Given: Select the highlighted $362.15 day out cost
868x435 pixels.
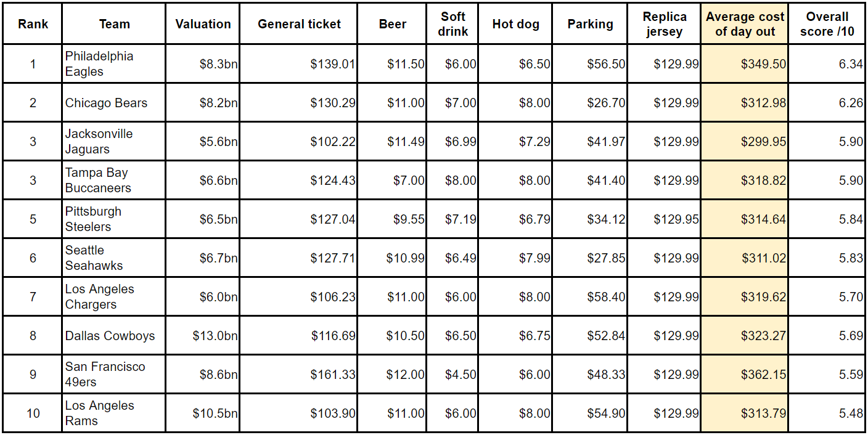Looking at the screenshot, I should [x=763, y=375].
